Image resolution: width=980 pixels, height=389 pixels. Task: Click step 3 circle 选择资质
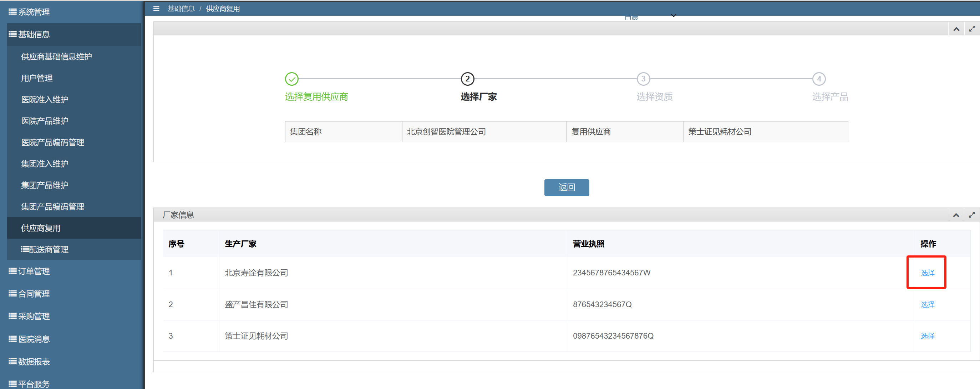coord(643,79)
